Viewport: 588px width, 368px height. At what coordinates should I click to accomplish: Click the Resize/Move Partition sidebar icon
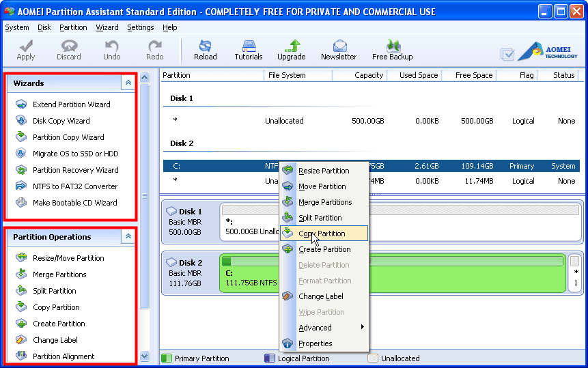click(21, 257)
